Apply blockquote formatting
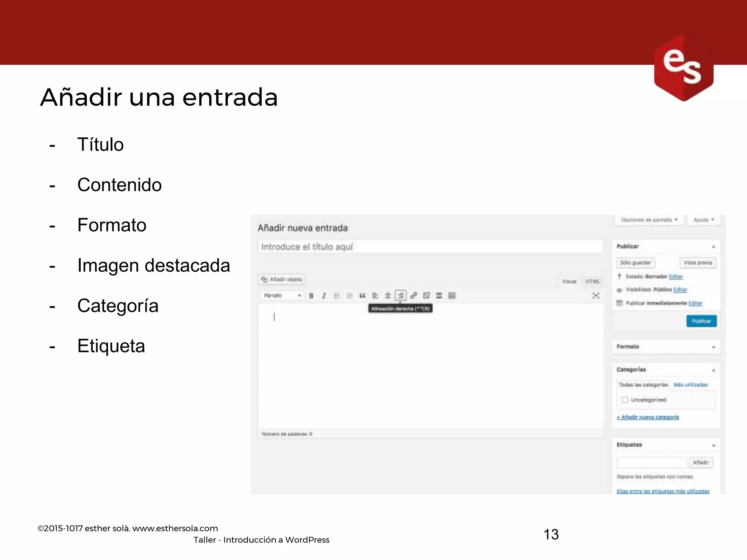This screenshot has height=560, width=747. pyautogui.click(x=362, y=296)
